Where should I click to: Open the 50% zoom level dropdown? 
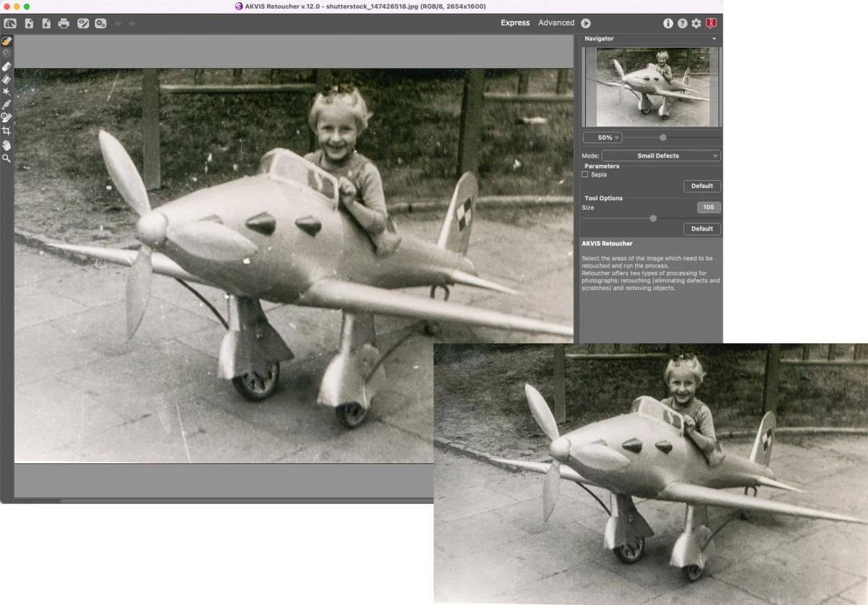tap(602, 137)
